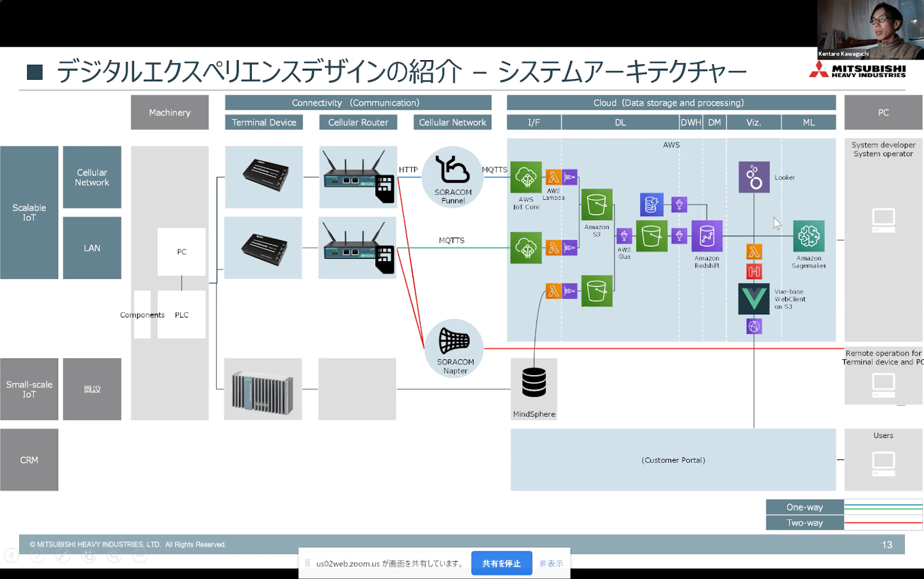Click the Scalable IoT box

pyautogui.click(x=29, y=213)
